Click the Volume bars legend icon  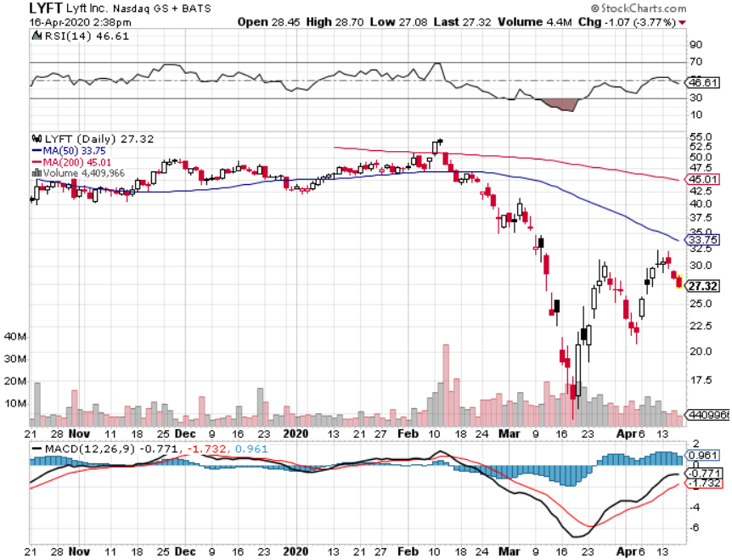tap(37, 173)
